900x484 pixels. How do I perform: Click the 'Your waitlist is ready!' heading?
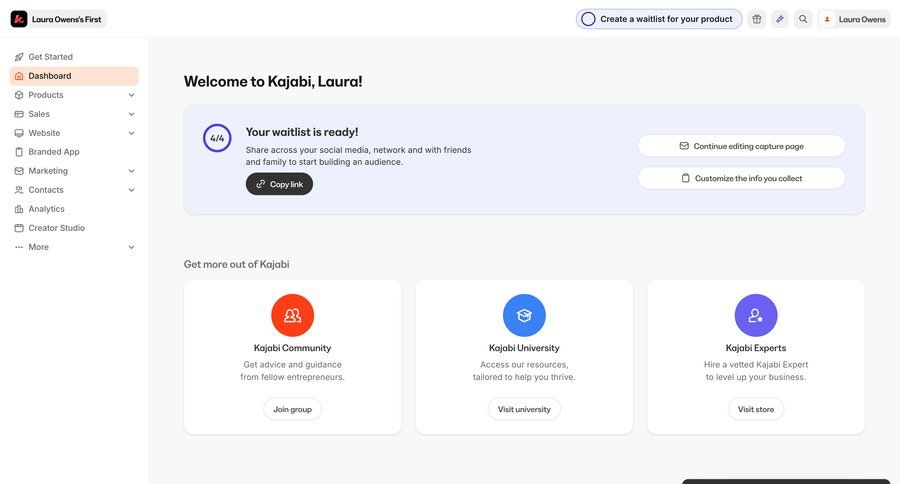point(302,132)
